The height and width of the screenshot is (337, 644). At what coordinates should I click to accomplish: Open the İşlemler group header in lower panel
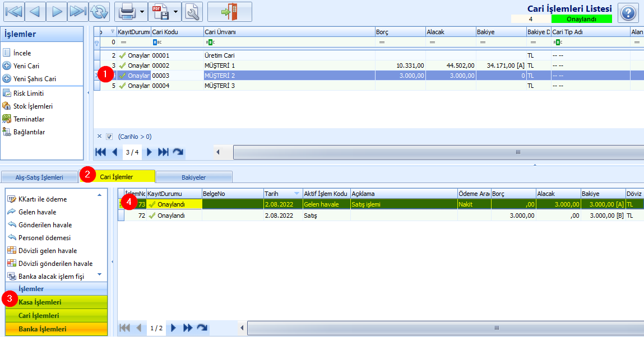(x=56, y=289)
